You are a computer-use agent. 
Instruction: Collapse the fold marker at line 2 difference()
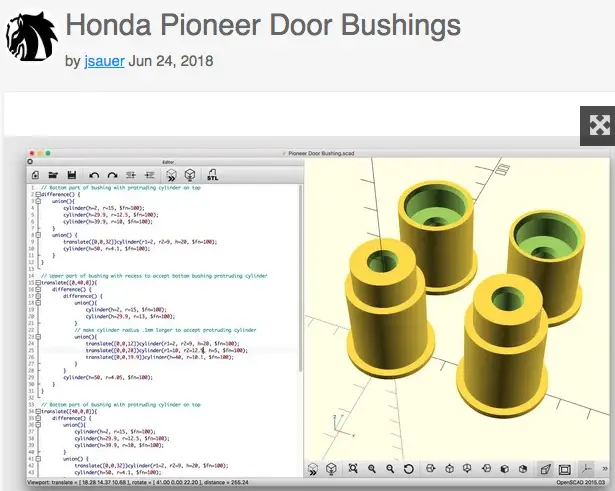[x=38, y=195]
